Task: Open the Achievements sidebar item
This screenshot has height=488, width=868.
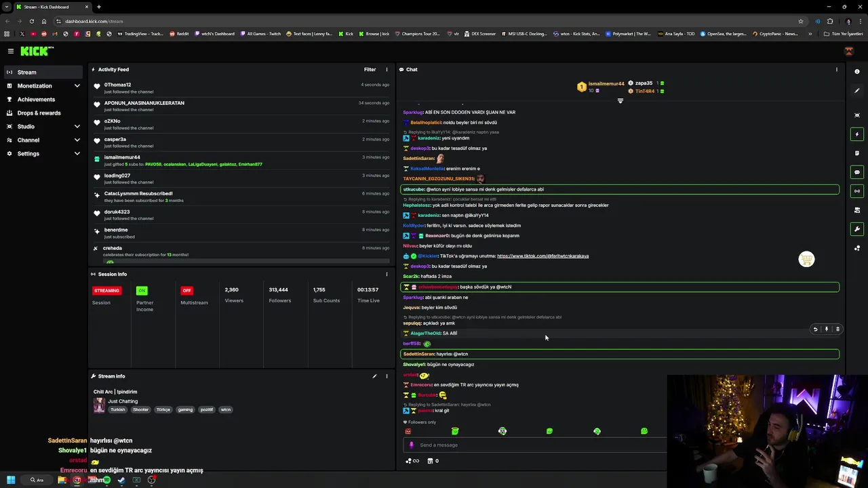Action: [x=43, y=100]
